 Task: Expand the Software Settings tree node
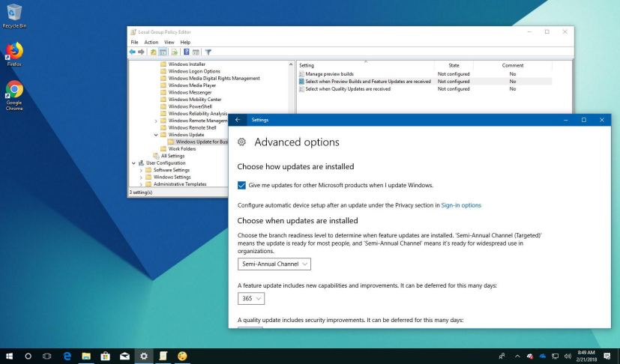(x=141, y=170)
